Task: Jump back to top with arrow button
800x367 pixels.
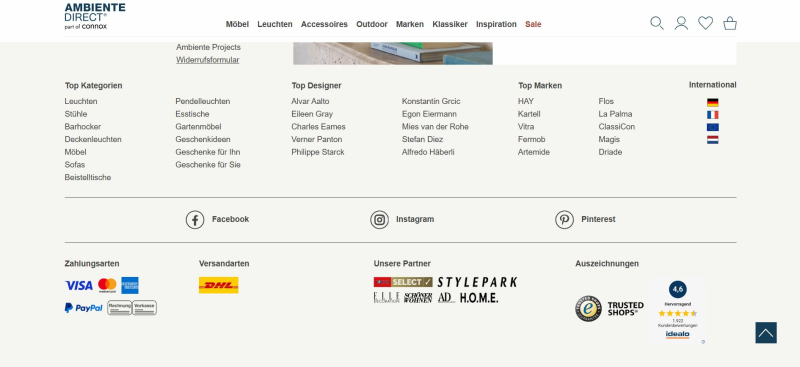Action: click(766, 333)
